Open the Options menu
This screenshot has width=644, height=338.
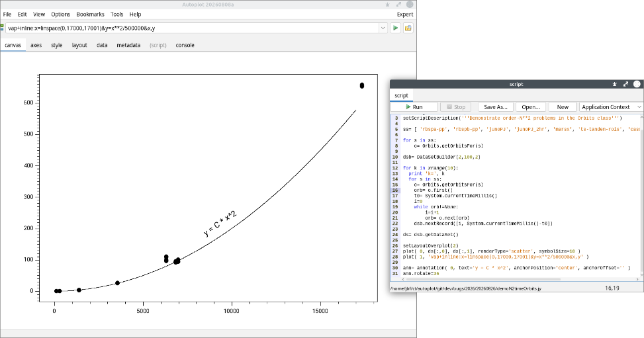point(61,14)
